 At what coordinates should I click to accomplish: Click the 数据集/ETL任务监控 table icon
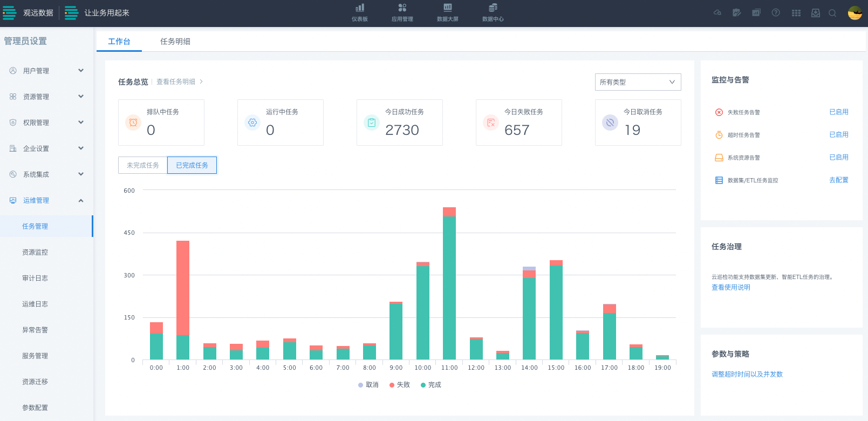[x=719, y=180]
